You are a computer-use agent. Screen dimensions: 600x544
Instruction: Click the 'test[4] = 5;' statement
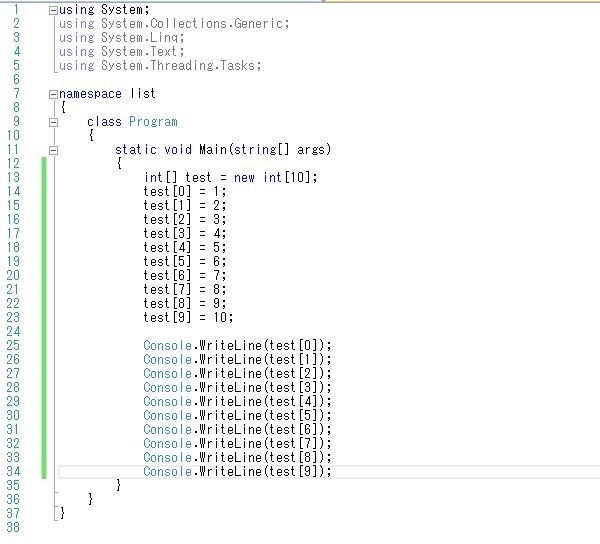point(185,248)
